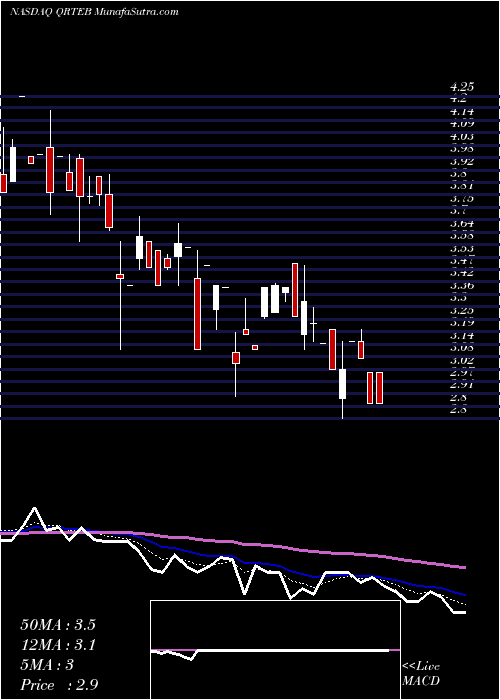Click the 4.09 price axis label
Screen dimensions: 500x700
(x=462, y=124)
